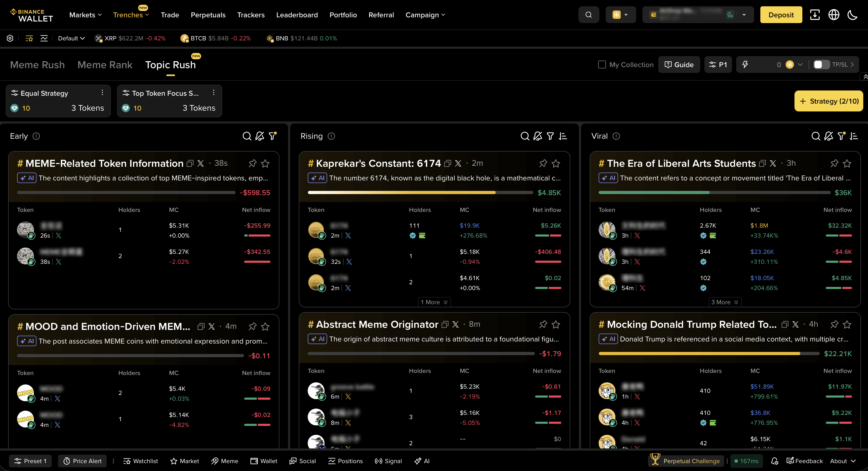
Task: Toggle dark mode moon icon
Action: pyautogui.click(x=852, y=15)
